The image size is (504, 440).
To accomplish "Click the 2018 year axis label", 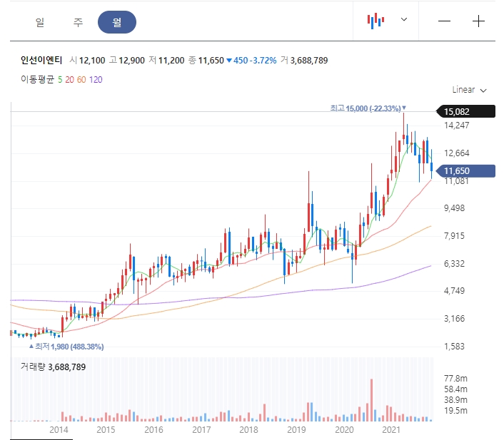I will 248,430.
